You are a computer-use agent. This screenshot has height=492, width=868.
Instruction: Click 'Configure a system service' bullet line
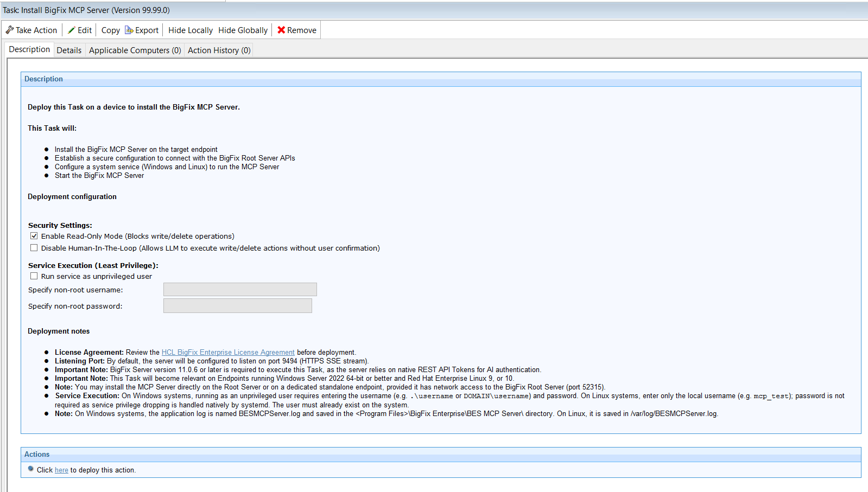(167, 167)
